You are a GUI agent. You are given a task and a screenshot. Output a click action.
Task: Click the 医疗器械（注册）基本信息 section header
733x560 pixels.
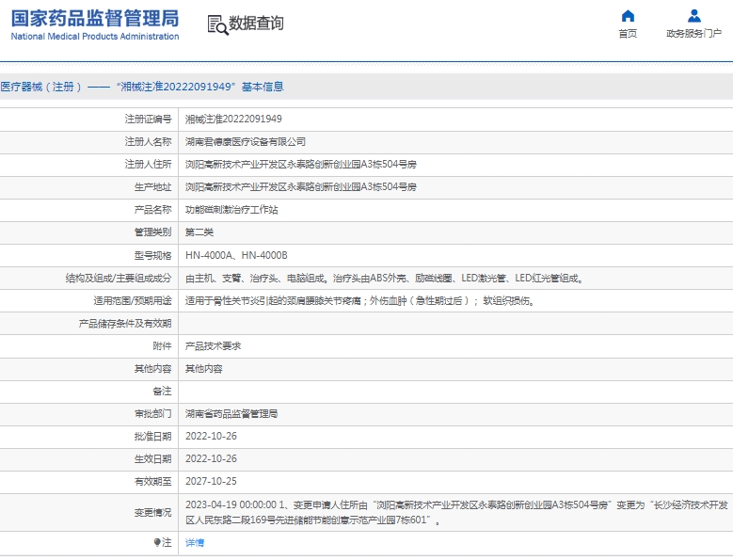(142, 87)
